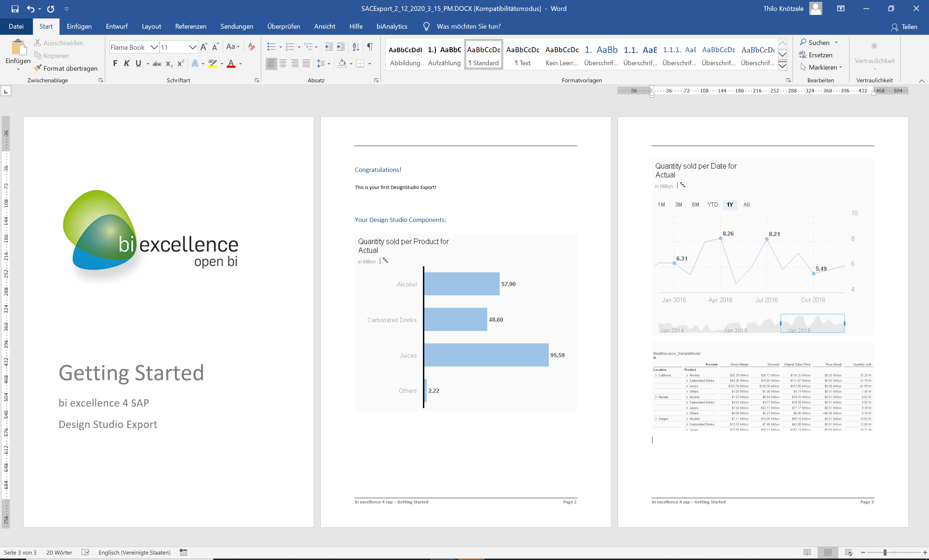Open Quick Access Toolbar customization arrow
The width and height of the screenshot is (929, 560).
point(66,9)
